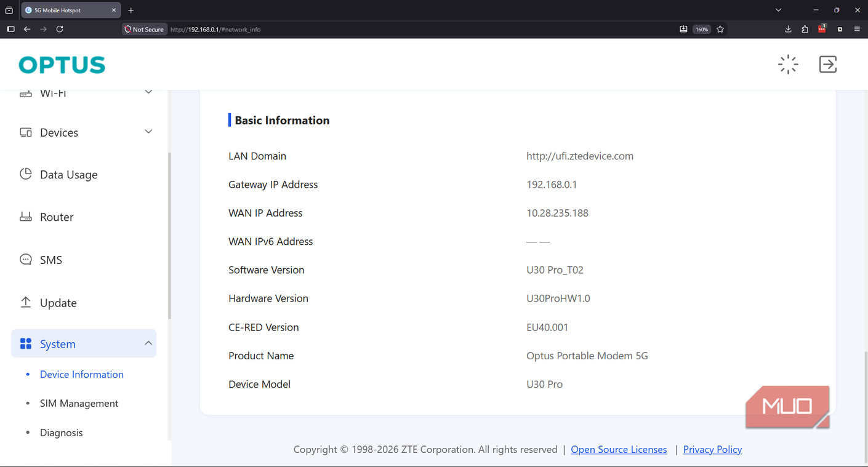Open the list all tabs dropdown arrow
The image size is (868, 467).
click(778, 10)
